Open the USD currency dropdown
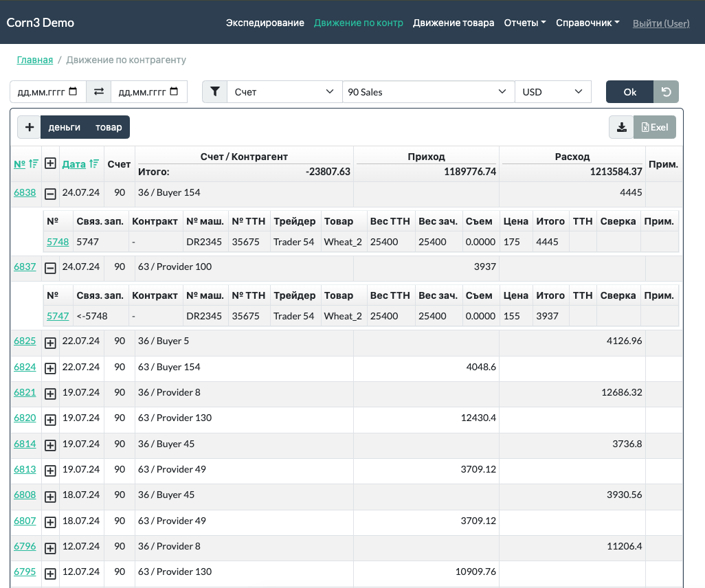 click(552, 91)
